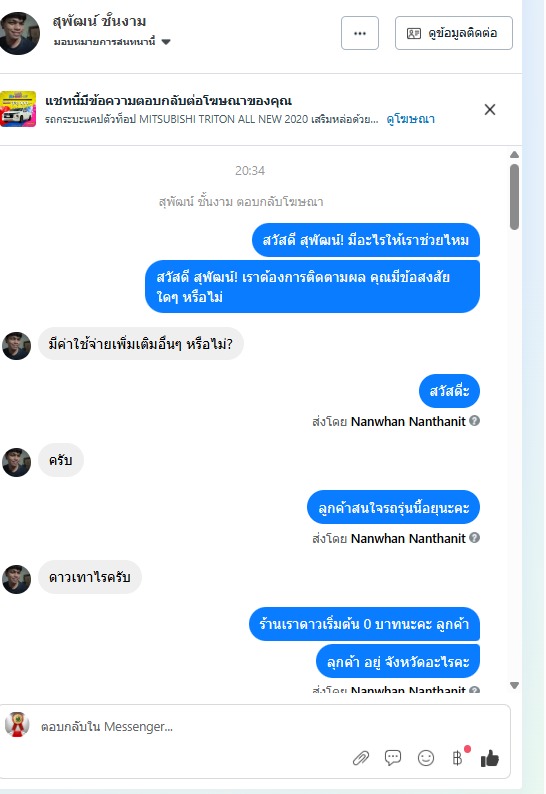Click the Mitsubishi Triton ad thumbnail
This screenshot has width=546, height=794.
(x=18, y=109)
